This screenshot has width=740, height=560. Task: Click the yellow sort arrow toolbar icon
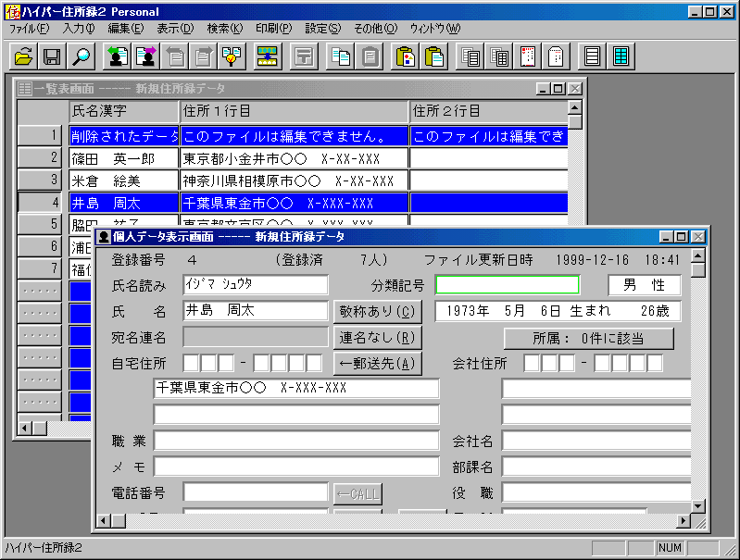pyautogui.click(x=267, y=56)
